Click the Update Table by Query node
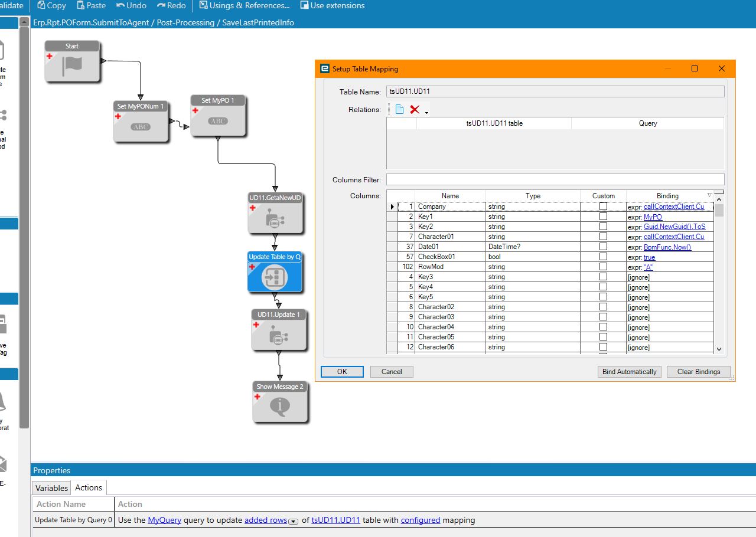Image resolution: width=756 pixels, height=537 pixels. coord(275,277)
